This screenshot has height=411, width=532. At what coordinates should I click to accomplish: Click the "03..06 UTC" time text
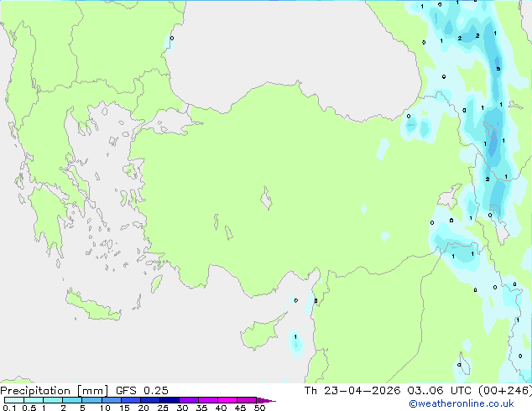pyautogui.click(x=439, y=391)
